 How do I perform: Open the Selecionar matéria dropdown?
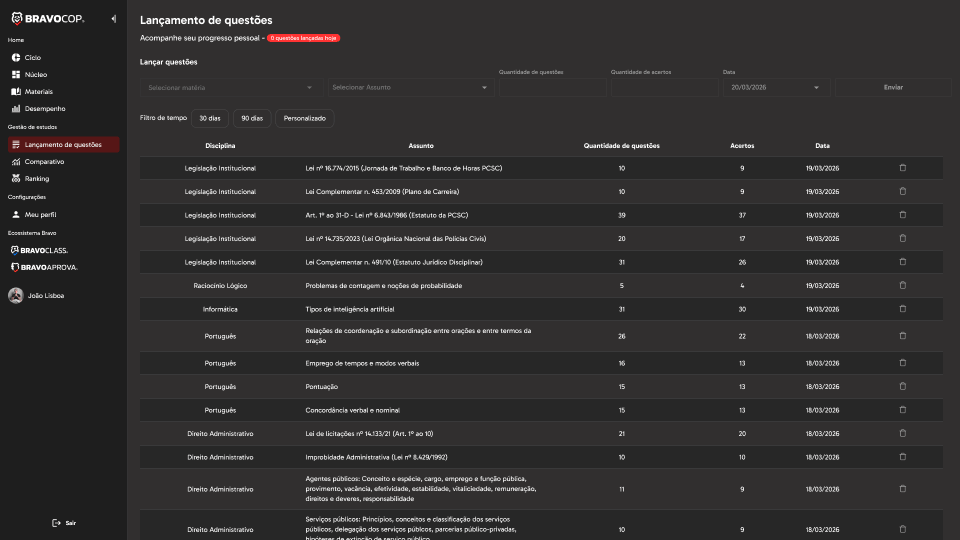coord(230,88)
